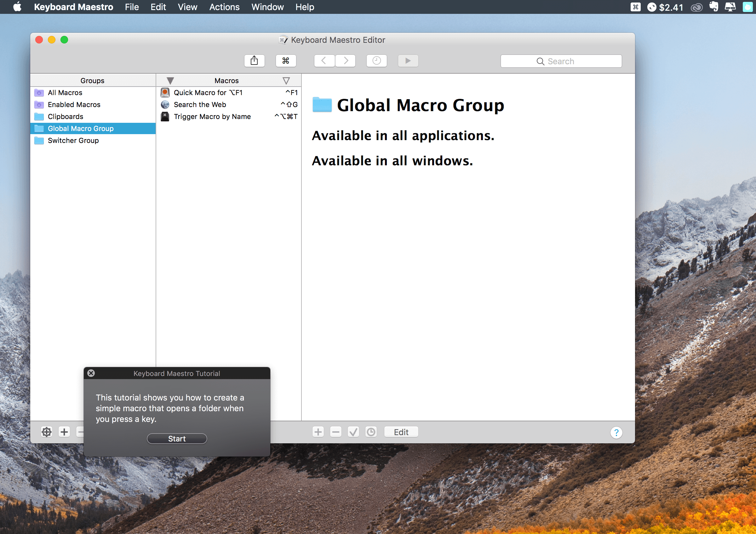Click the Keyboard Maestro status menu bar icon
Screen dimensions: 756x534
[635, 7]
